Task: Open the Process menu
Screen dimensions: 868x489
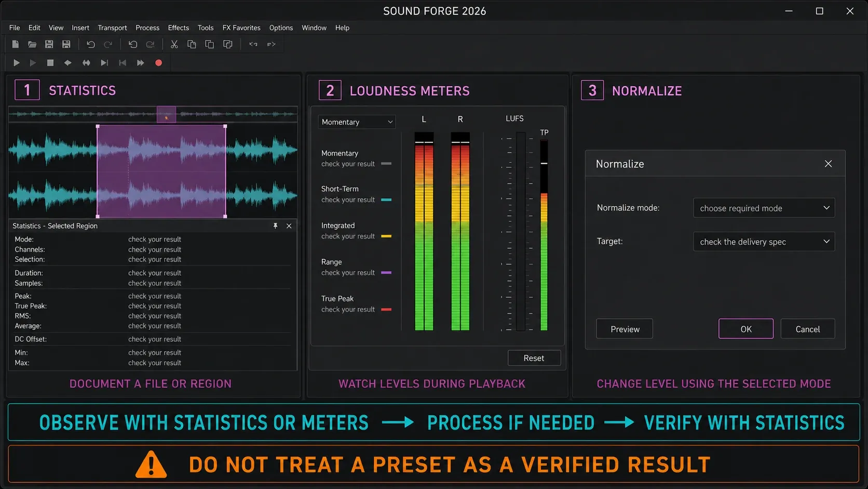Action: [147, 28]
